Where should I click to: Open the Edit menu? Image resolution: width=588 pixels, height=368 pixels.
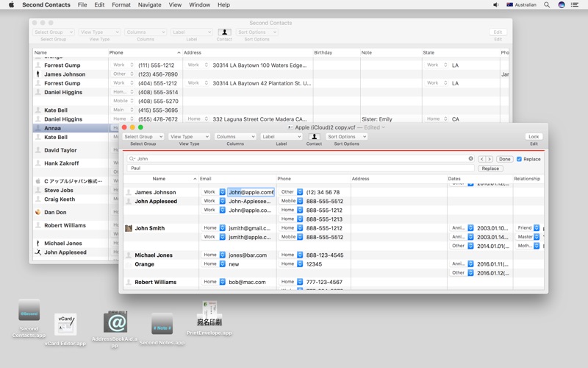pos(99,5)
